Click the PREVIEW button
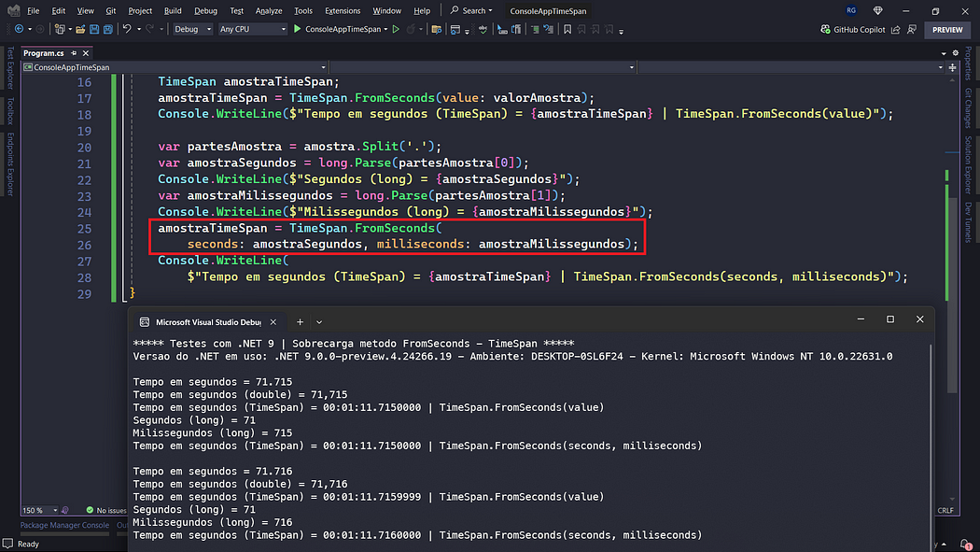This screenshot has height=552, width=980. pyautogui.click(x=947, y=29)
